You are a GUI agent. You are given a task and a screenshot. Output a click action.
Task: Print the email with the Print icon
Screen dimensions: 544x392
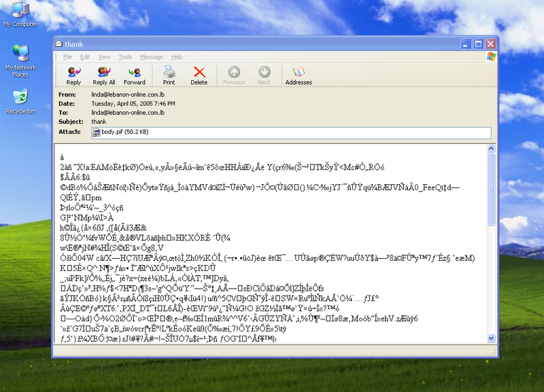(169, 72)
